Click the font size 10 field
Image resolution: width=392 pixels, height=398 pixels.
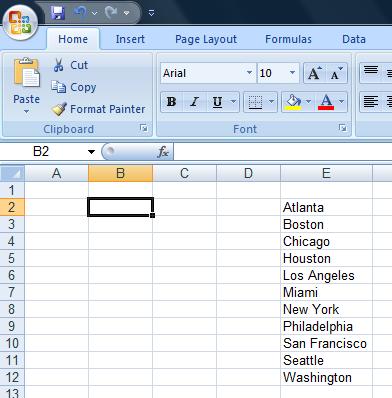coord(272,73)
